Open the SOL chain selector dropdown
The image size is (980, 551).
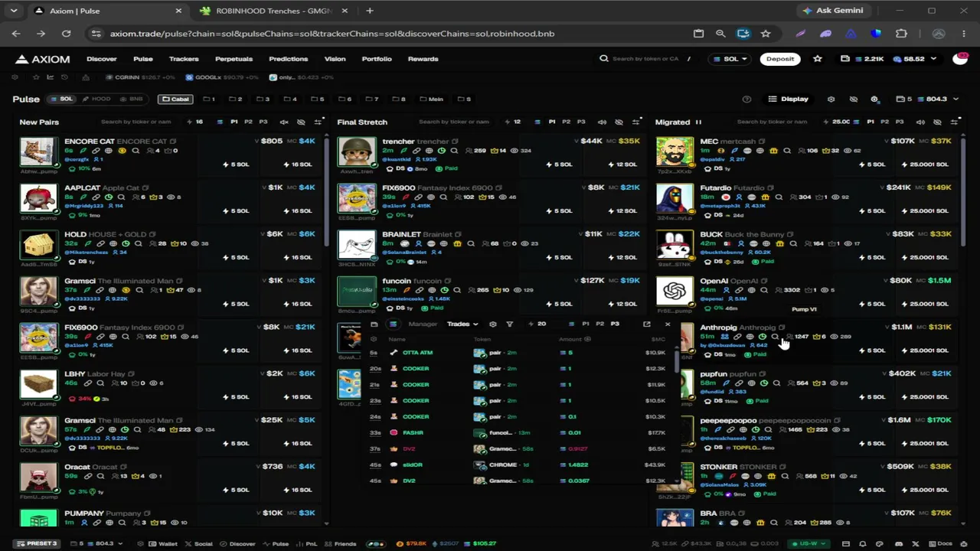pos(730,59)
